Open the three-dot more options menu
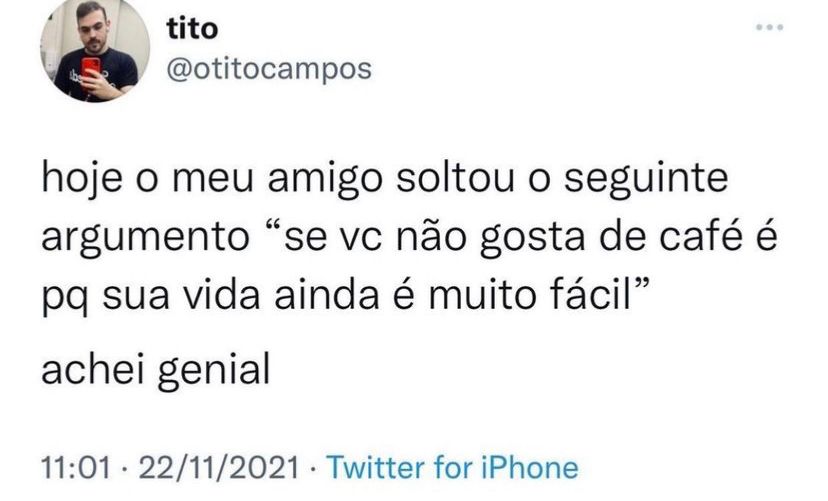Image resolution: width=828 pixels, height=501 pixels. 769,27
